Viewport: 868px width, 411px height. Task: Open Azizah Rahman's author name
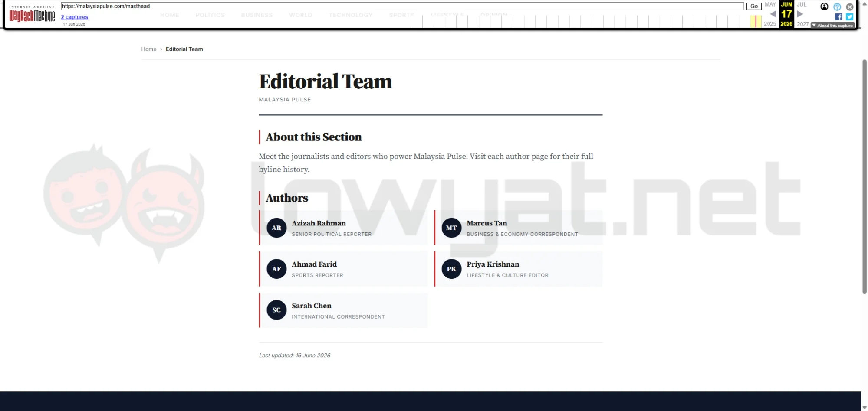pyautogui.click(x=319, y=223)
